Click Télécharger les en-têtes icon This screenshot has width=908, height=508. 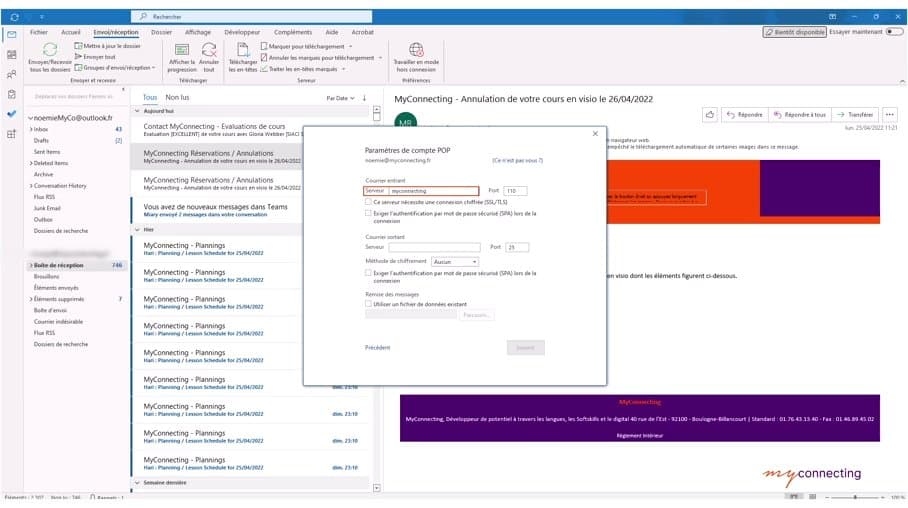click(243, 50)
